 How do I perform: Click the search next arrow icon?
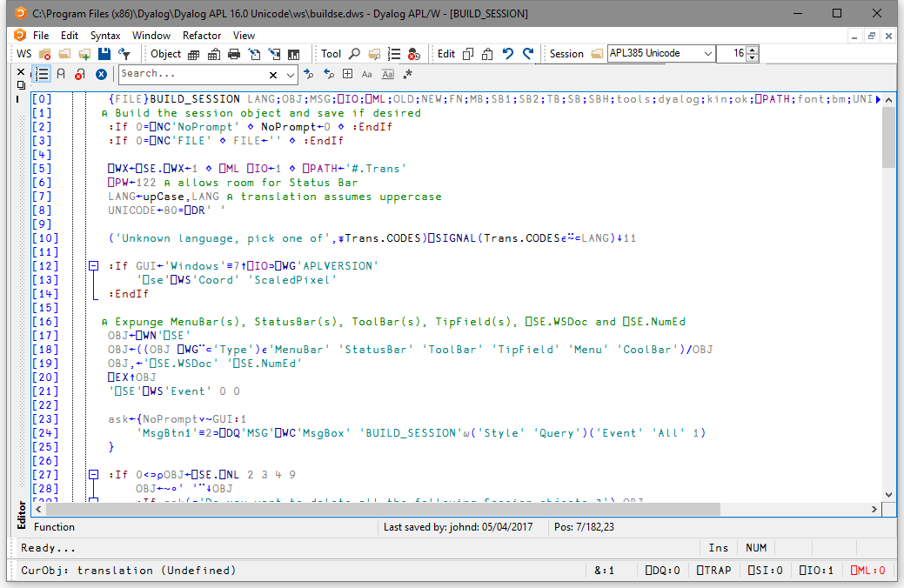coord(311,75)
